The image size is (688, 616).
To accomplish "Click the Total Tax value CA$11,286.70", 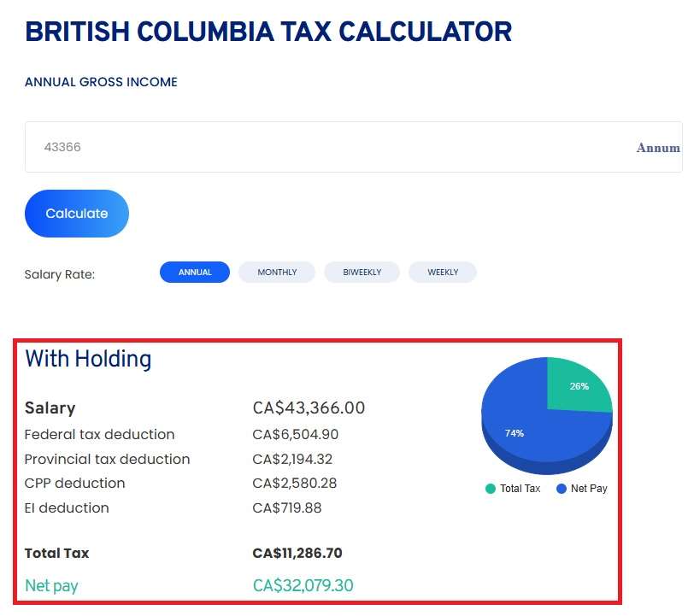I will click(297, 553).
